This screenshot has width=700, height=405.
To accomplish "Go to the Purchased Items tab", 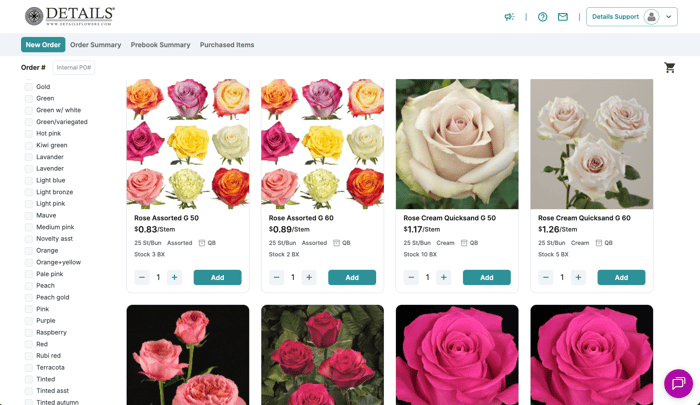I will pos(227,45).
